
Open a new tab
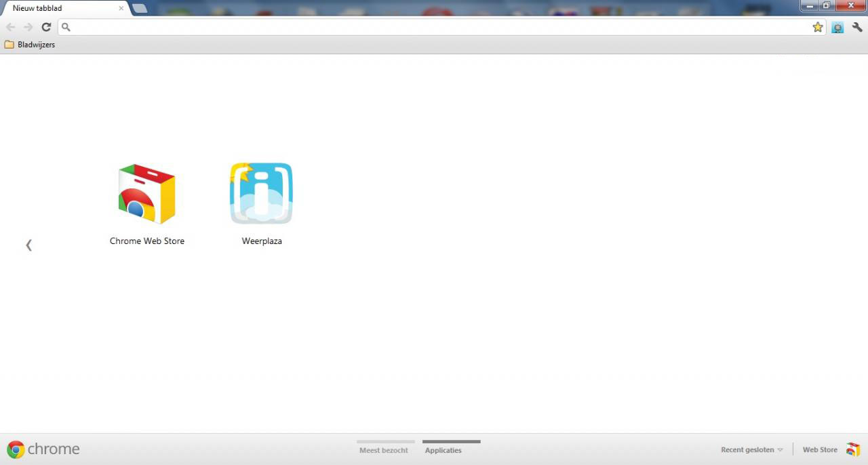(140, 8)
